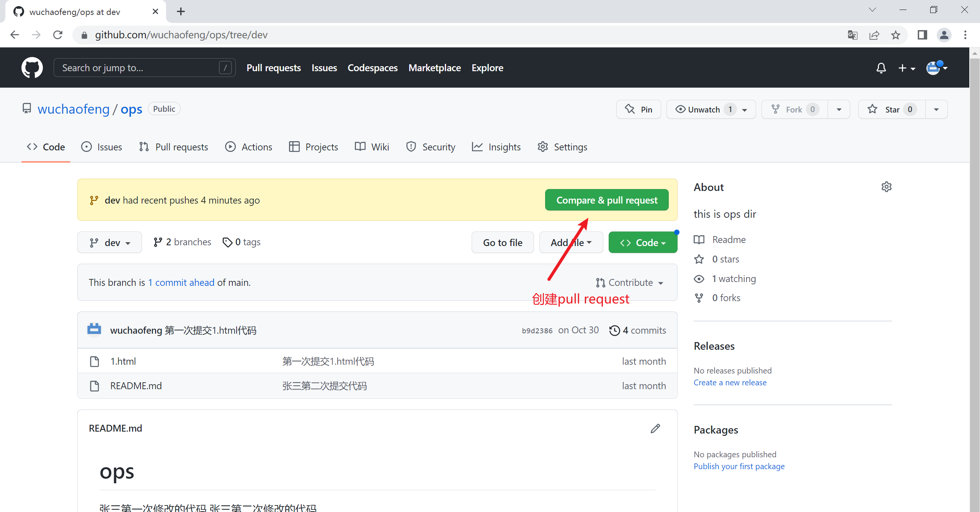Expand the Contribute dropdown
The width and height of the screenshot is (980, 512).
tap(630, 282)
